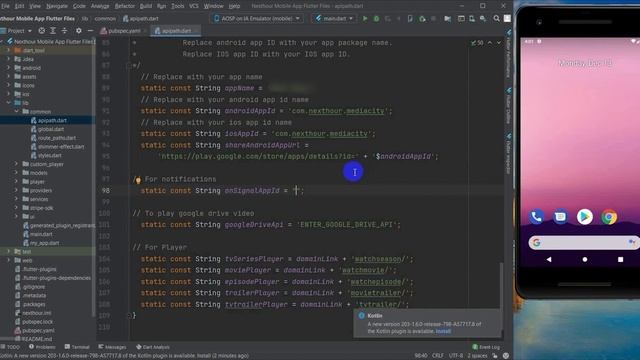Select my_app.dart in the project tree
This screenshot has width=640, height=360.
coord(44,243)
